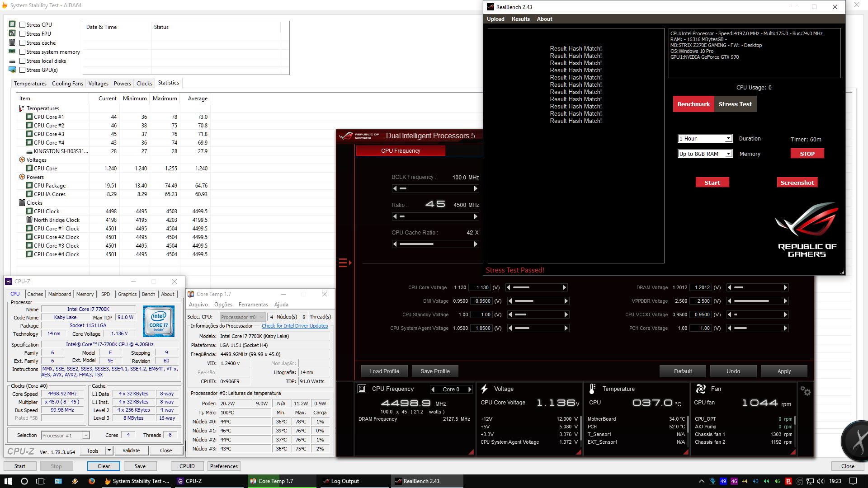Click the Fan monitor icon
Screen dimensions: 868x488
[701, 389]
